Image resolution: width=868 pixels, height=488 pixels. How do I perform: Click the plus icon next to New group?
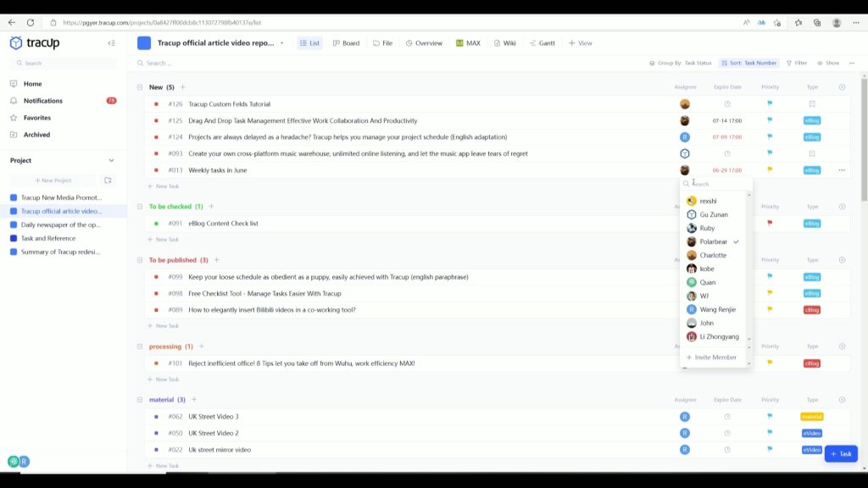click(x=182, y=87)
